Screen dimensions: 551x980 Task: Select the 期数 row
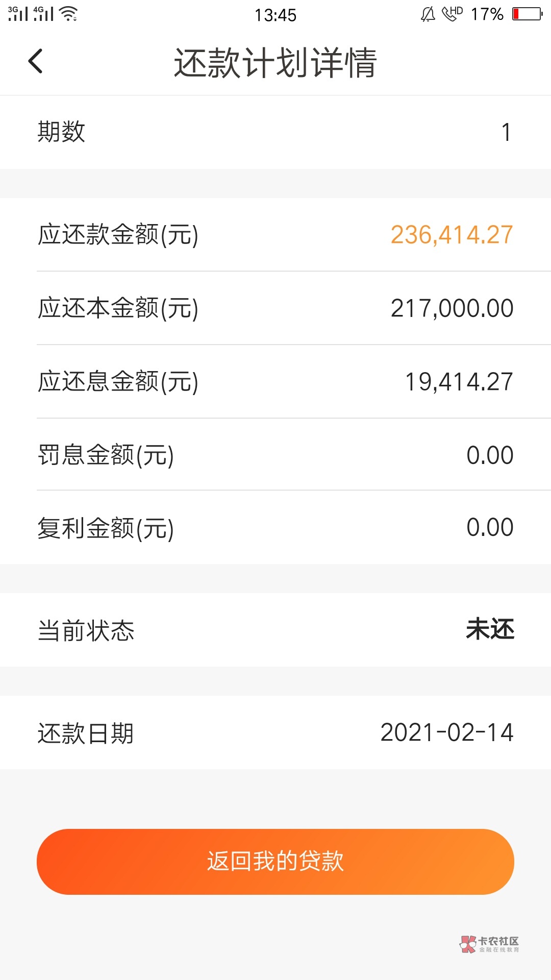[x=275, y=132]
